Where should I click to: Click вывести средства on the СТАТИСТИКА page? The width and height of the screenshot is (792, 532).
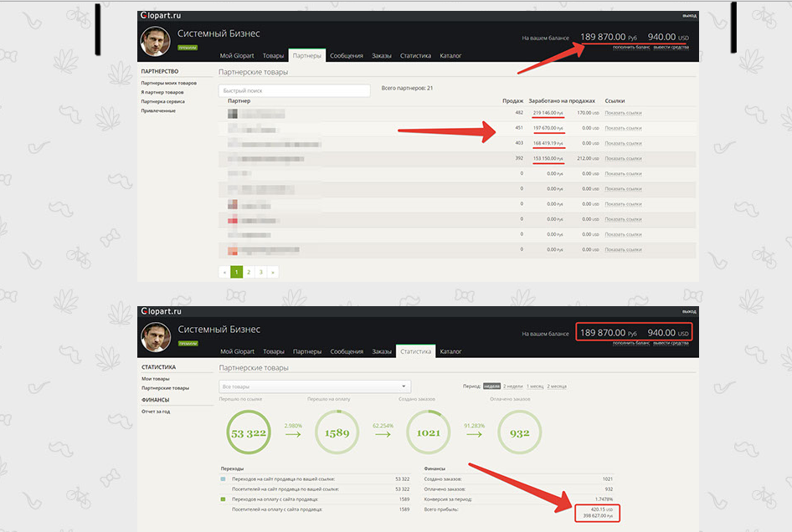[x=671, y=343]
